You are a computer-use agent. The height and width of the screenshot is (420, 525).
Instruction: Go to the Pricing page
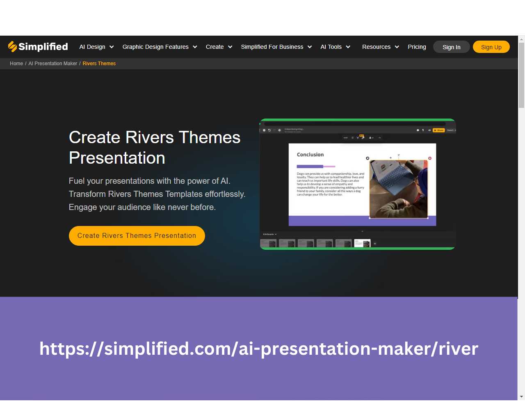pyautogui.click(x=417, y=47)
